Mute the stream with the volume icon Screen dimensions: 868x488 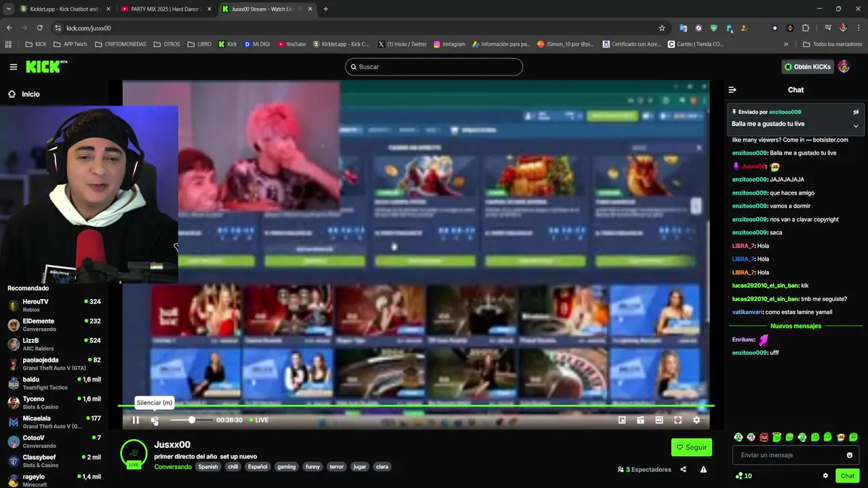click(155, 420)
